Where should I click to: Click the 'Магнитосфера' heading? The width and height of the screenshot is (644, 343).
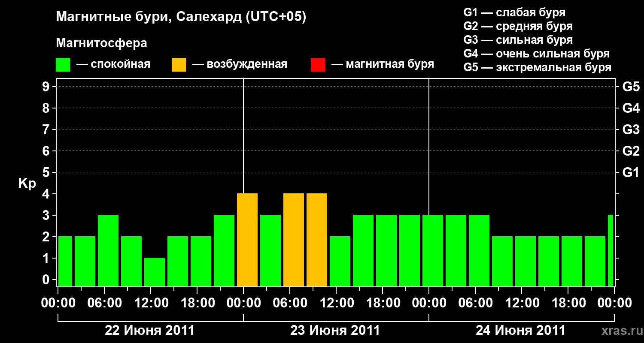coord(101,43)
